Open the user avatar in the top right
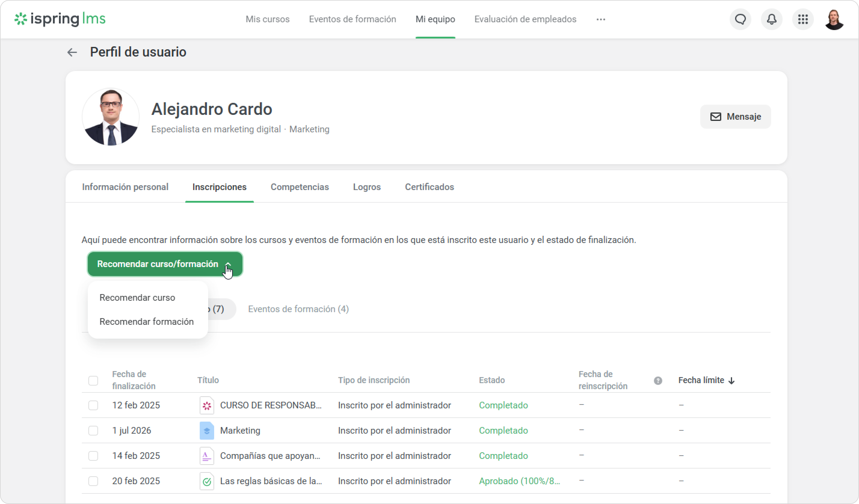Screen dimensions: 859x504 [834, 20]
